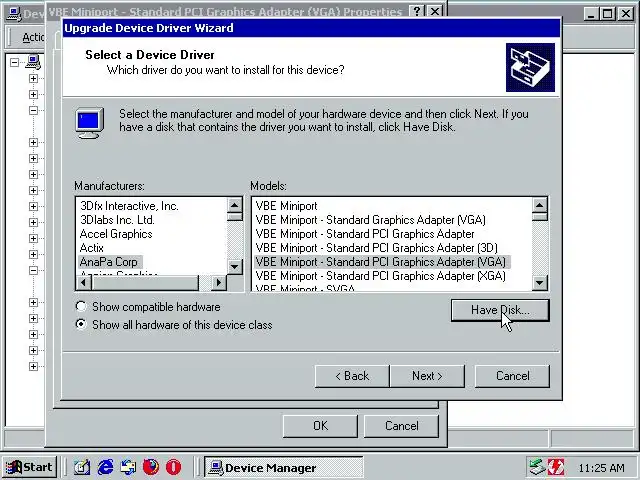Click the Models list scroll-up arrow
The height and width of the screenshot is (480, 640).
tap(540, 205)
